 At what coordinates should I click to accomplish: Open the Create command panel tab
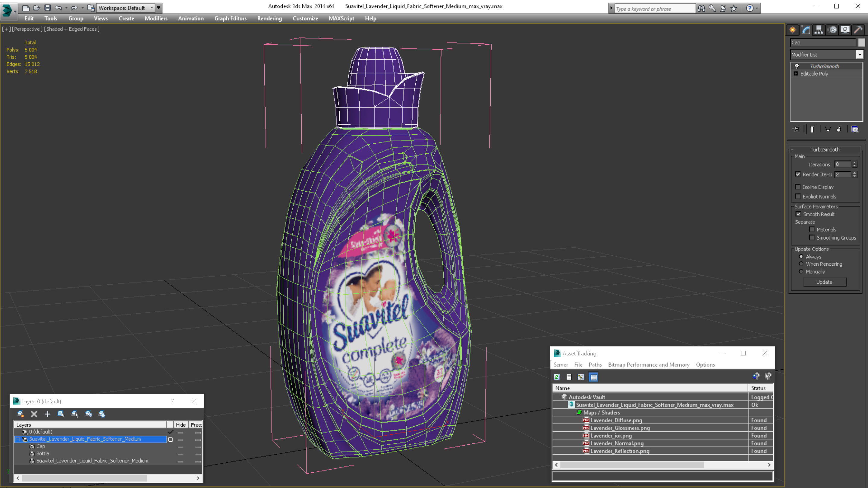pos(793,30)
